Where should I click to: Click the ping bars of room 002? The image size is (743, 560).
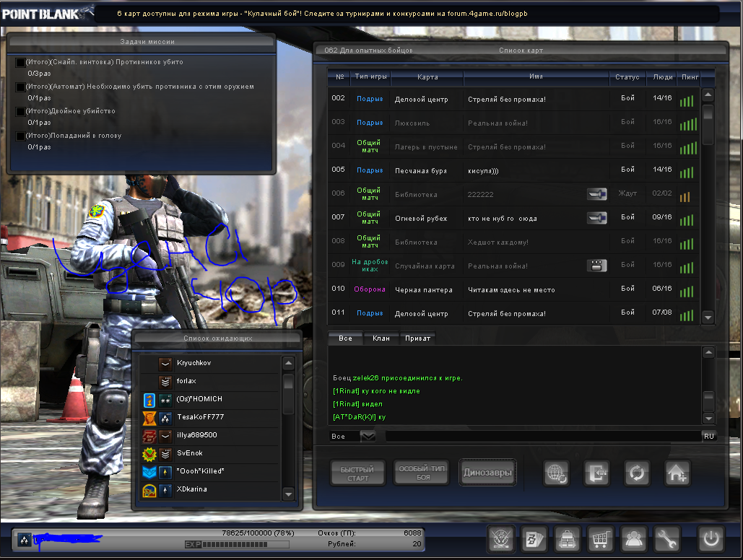pyautogui.click(x=687, y=100)
